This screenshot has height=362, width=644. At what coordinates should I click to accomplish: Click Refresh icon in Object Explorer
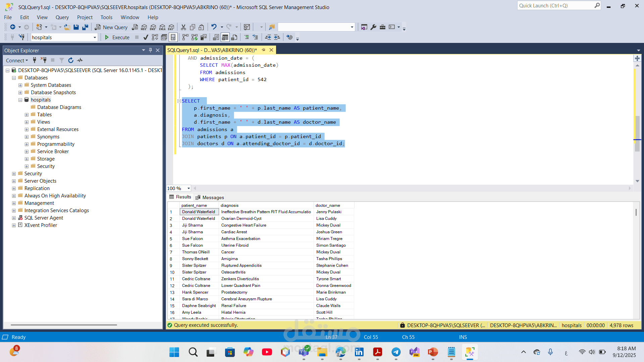tap(71, 60)
